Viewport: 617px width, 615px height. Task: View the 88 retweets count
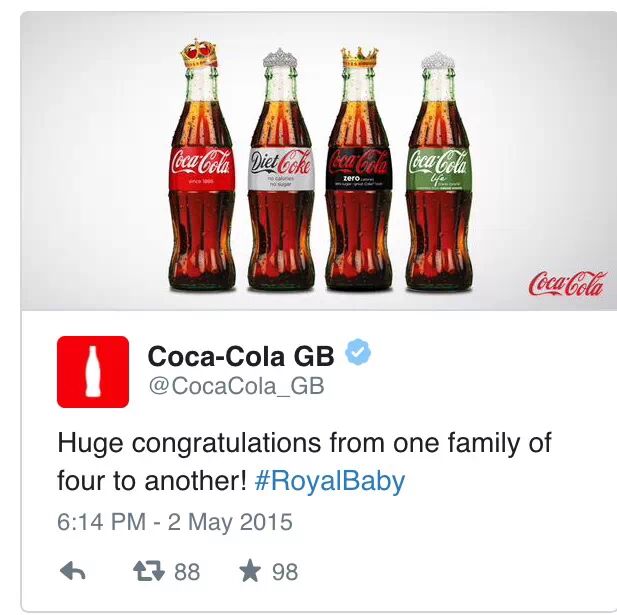pos(187,572)
